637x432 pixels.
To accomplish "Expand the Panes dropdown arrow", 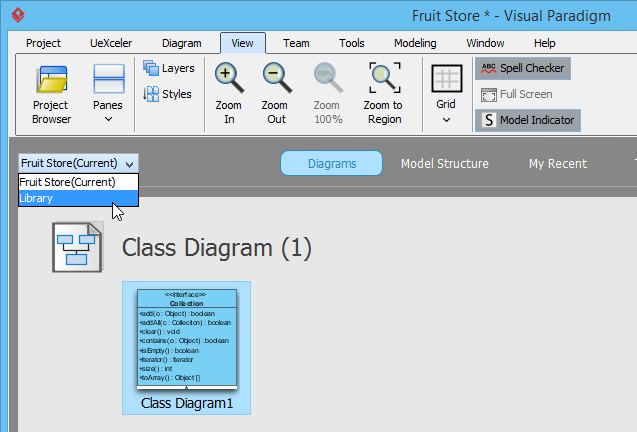I will coord(108,119).
